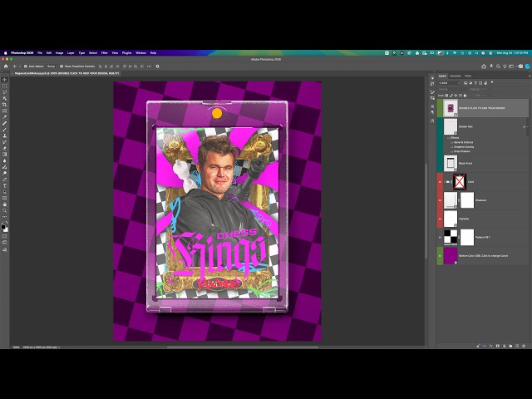The height and width of the screenshot is (399, 532).
Task: Hide the Card group layer visibility
Action: (440, 182)
